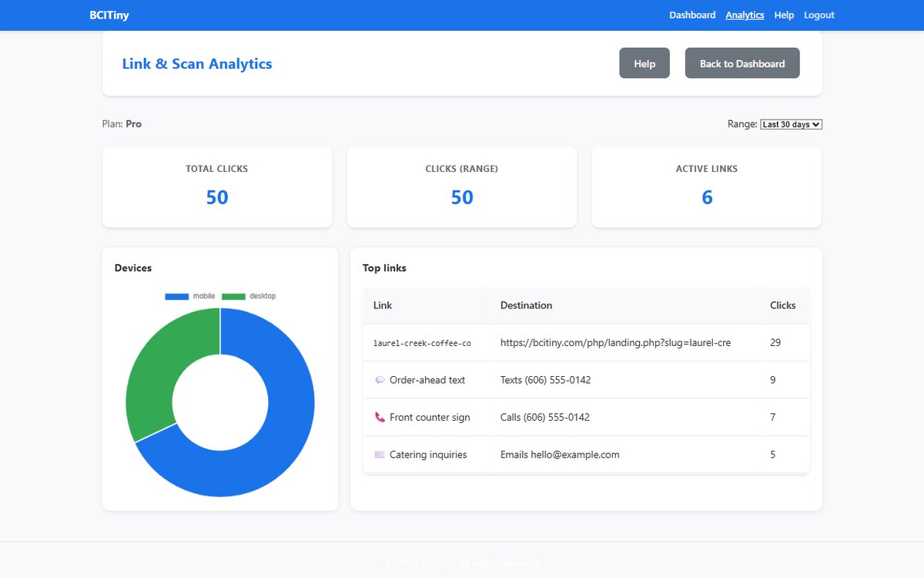Click the Active Links card value 6

click(x=707, y=197)
